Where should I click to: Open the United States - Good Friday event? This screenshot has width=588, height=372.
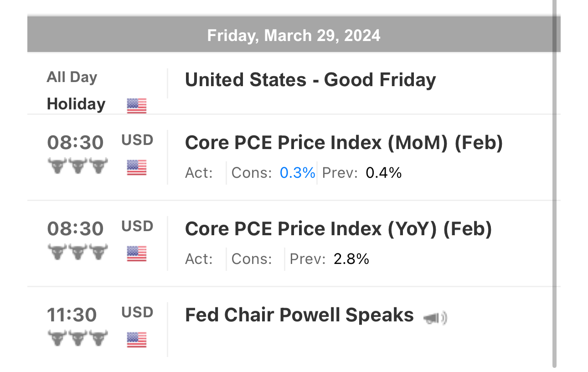(x=310, y=80)
